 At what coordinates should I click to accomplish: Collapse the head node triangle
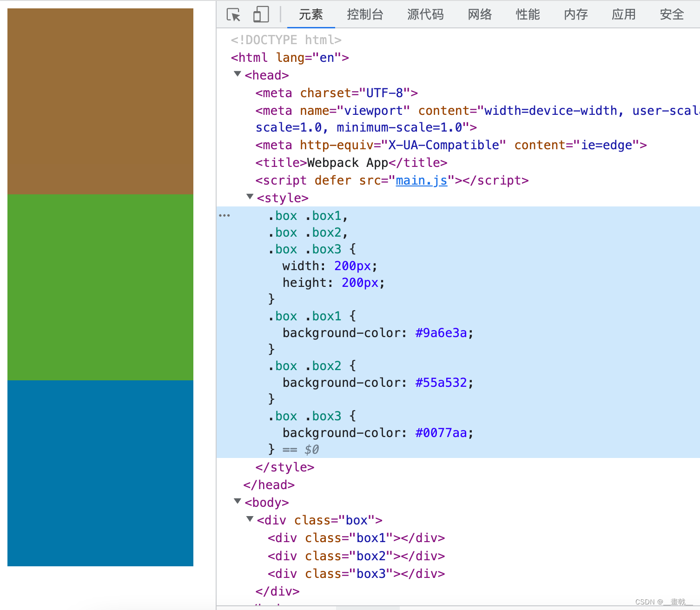point(238,74)
